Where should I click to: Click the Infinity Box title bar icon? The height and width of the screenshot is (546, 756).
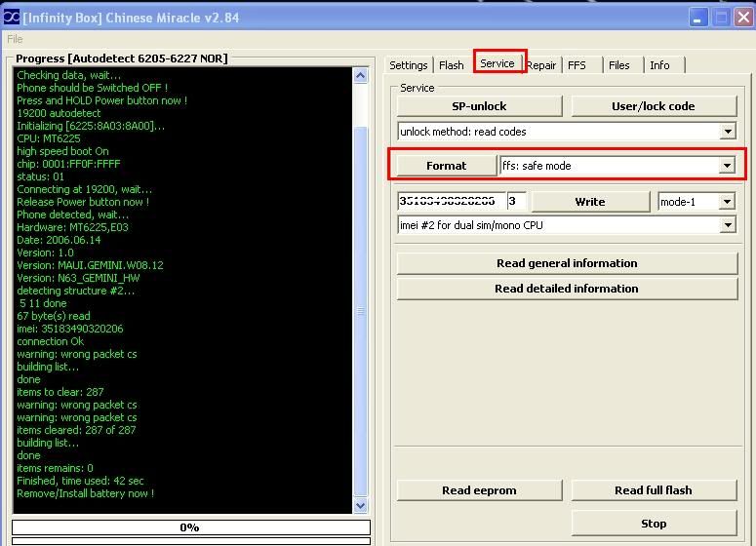point(11,18)
